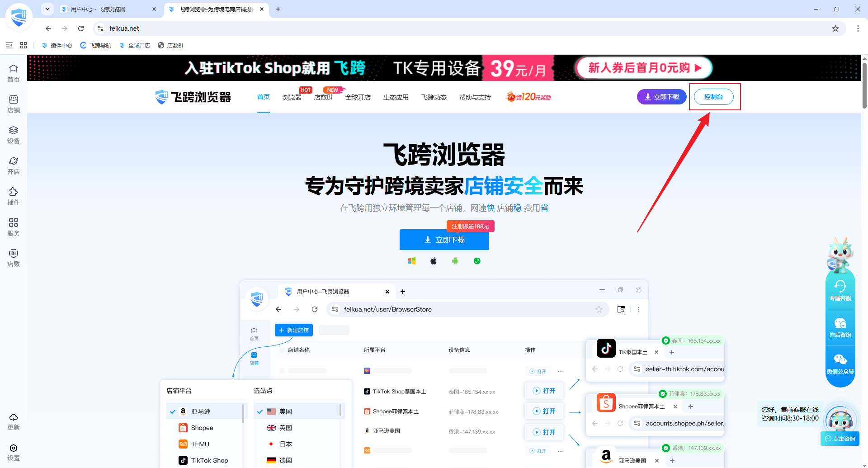Open the sidebar list toggle icon
Screen dimensions: 868x468
(9, 45)
